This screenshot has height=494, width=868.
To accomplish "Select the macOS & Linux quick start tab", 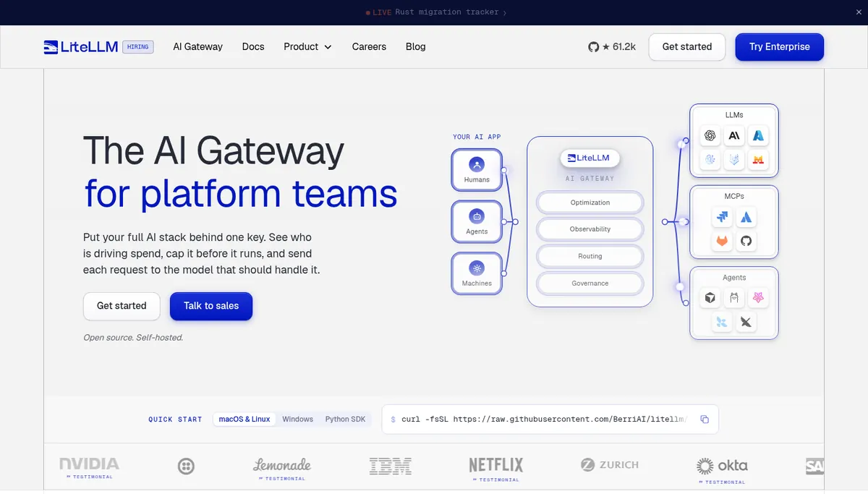I will click(244, 420).
